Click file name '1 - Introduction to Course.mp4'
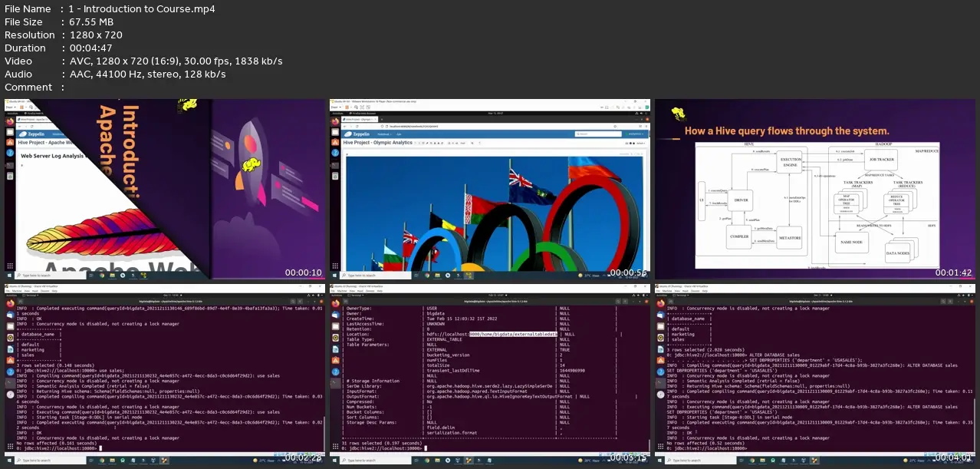Screen dimensions: 980x469 (141, 9)
